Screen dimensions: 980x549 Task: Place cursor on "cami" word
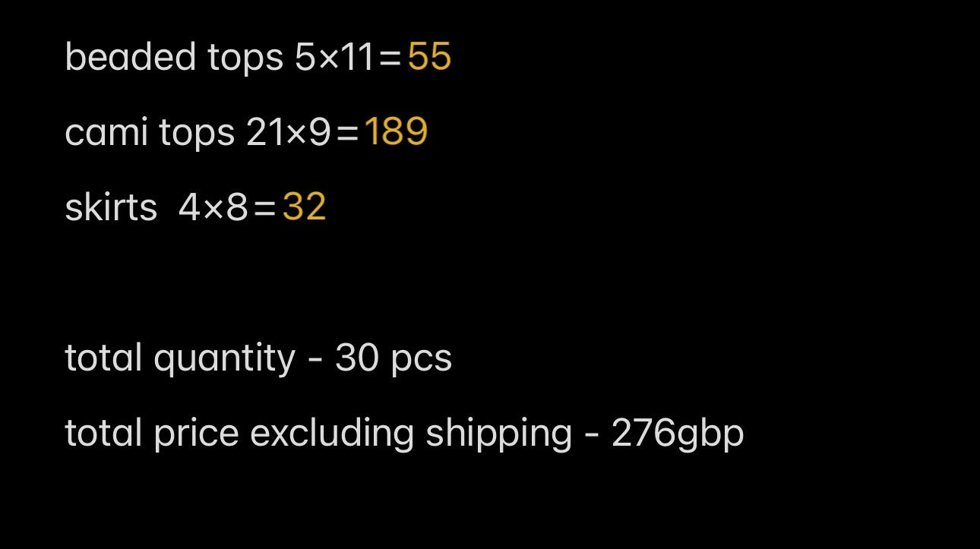(x=106, y=132)
